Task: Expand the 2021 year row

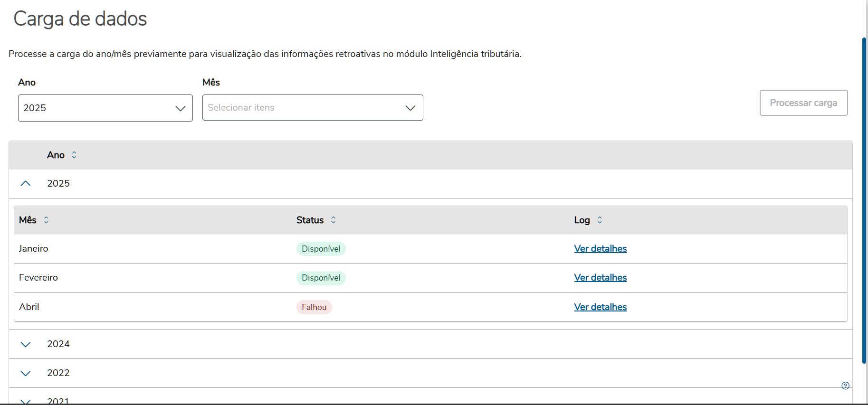Action: click(x=26, y=401)
